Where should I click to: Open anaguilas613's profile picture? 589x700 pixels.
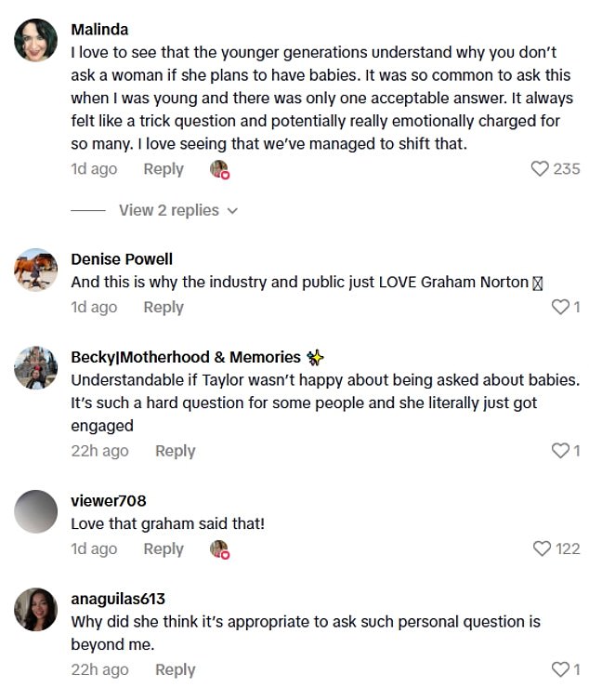pyautogui.click(x=36, y=610)
